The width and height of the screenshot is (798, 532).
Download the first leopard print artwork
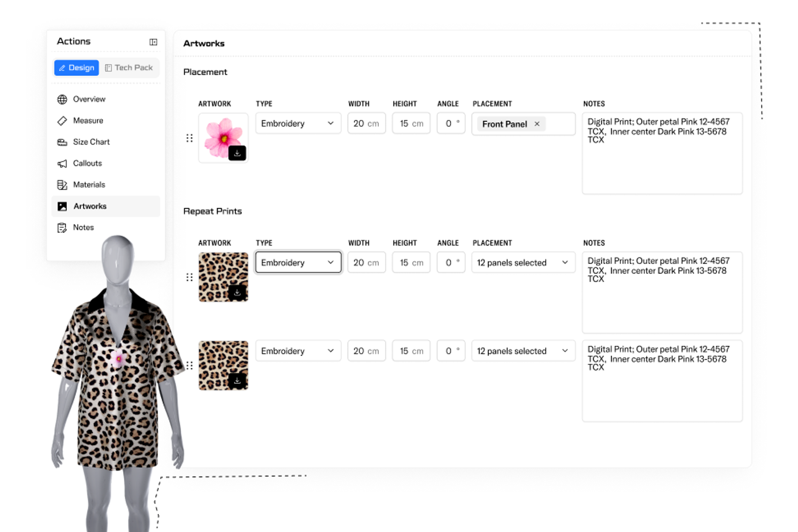tap(237, 292)
